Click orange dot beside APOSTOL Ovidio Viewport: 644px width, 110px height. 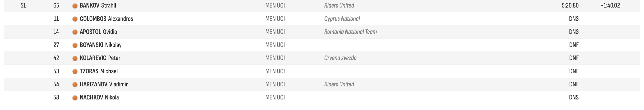tap(75, 32)
